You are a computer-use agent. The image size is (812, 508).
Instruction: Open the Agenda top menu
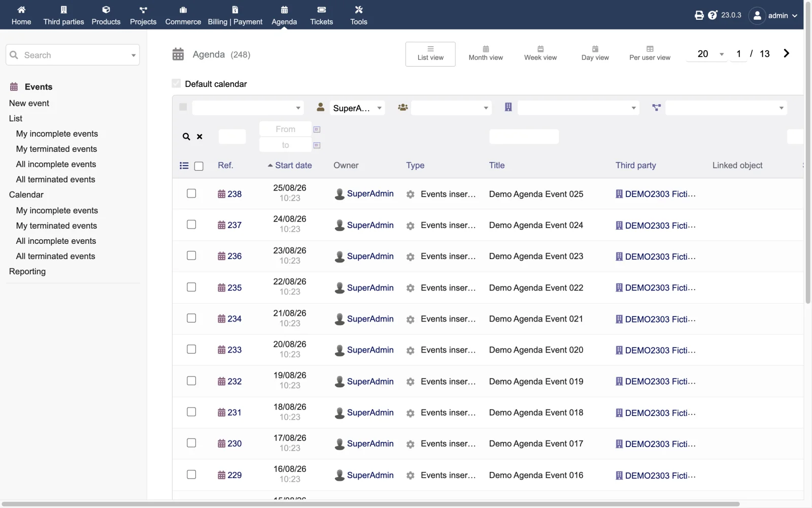[284, 15]
